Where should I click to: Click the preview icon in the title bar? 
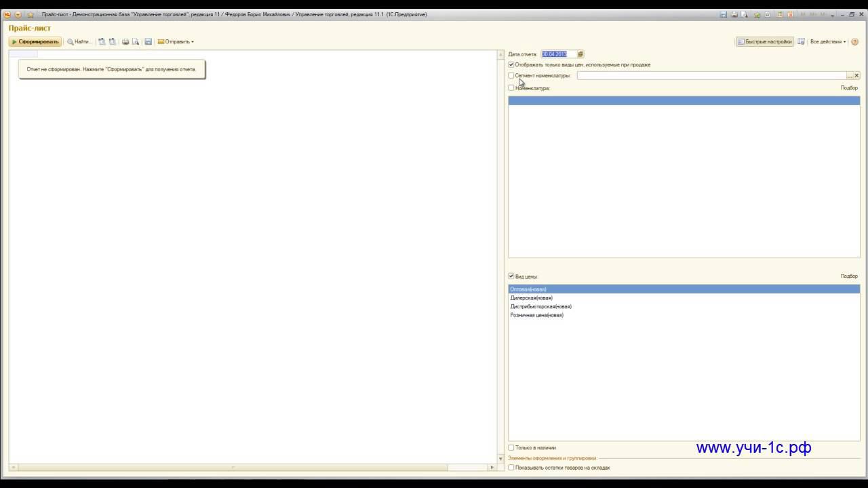(744, 14)
